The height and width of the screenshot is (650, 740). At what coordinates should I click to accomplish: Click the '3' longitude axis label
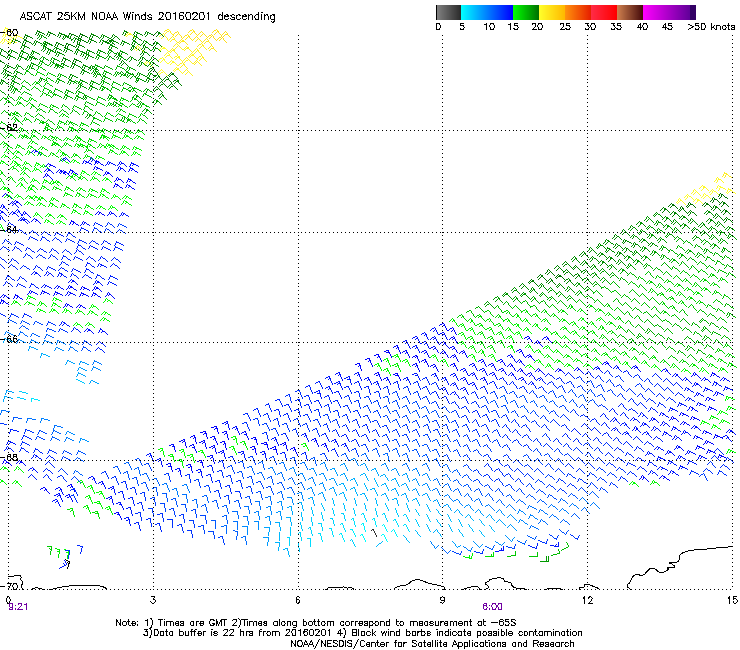(x=153, y=600)
